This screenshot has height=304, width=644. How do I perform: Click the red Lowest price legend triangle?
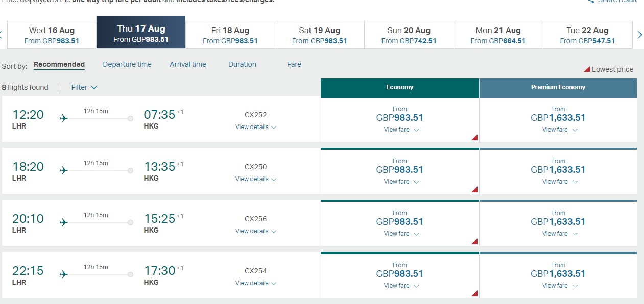pos(587,69)
